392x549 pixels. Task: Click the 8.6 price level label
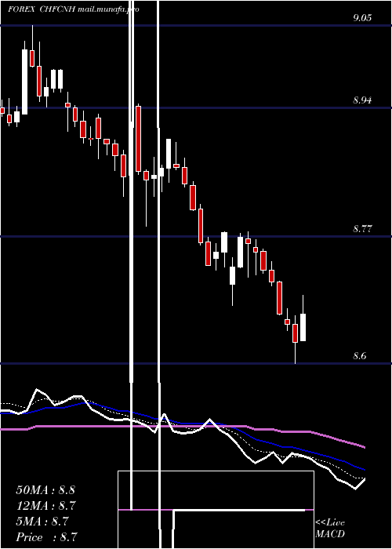tap(360, 356)
